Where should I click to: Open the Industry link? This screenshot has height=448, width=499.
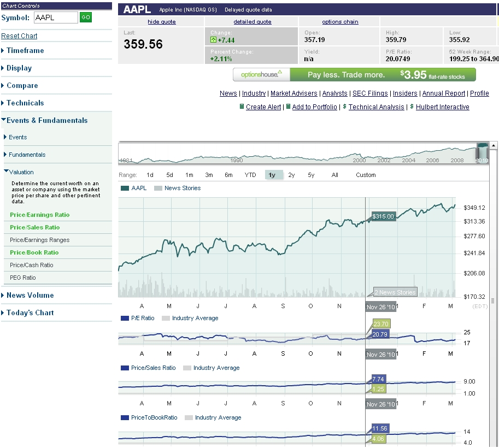(254, 93)
